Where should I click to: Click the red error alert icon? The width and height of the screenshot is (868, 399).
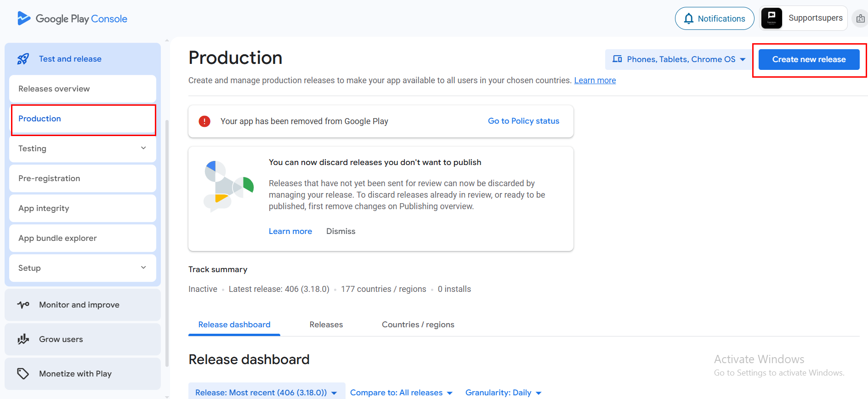(x=204, y=121)
